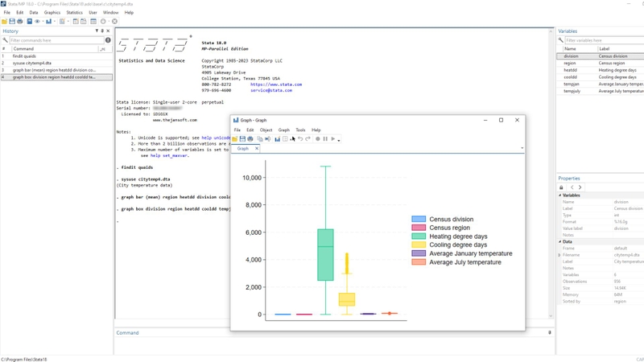Select the heatdd row in Variables list
The height and width of the screenshot is (362, 644).
tap(600, 70)
